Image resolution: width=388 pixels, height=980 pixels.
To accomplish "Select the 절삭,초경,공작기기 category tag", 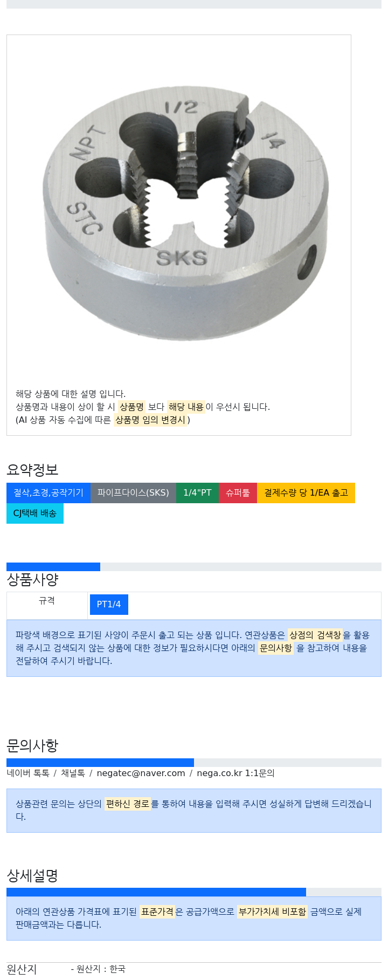I will (48, 493).
